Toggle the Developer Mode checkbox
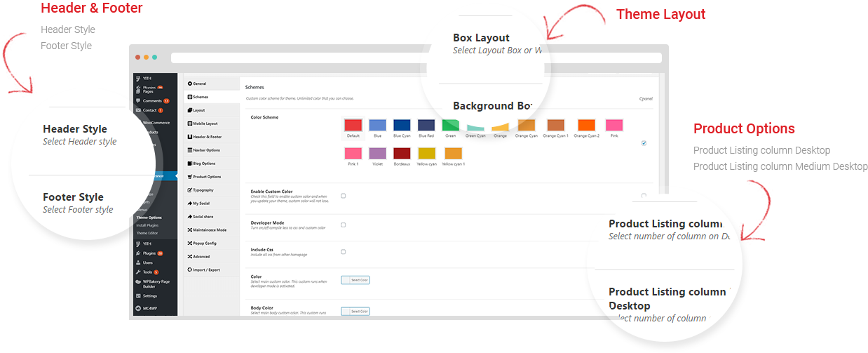 tap(343, 225)
